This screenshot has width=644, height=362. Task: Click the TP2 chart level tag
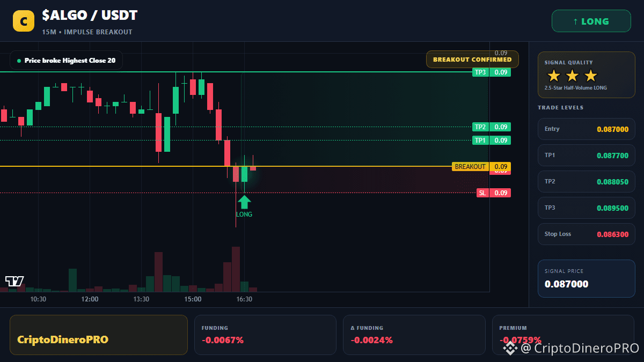(492, 127)
